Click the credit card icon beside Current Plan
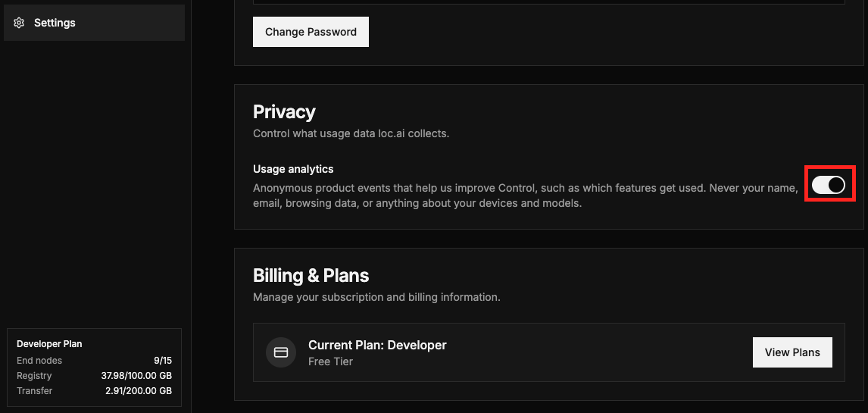 tap(281, 352)
